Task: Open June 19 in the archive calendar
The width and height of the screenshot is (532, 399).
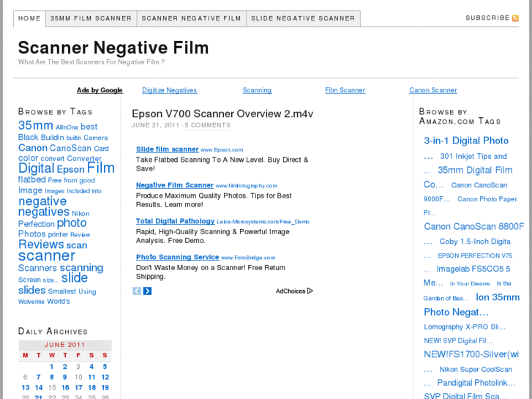Action: point(105,388)
